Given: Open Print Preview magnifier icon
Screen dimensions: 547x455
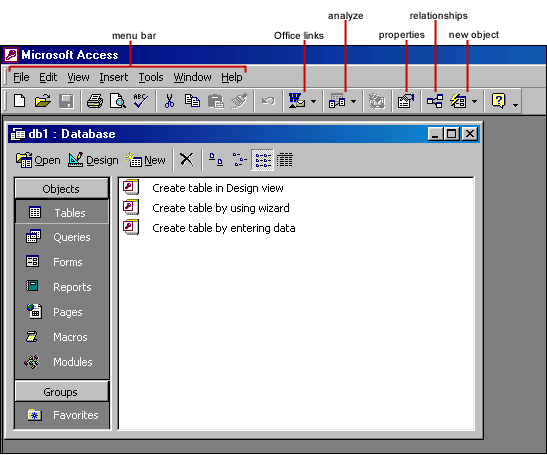Looking at the screenshot, I should pyautogui.click(x=118, y=101).
